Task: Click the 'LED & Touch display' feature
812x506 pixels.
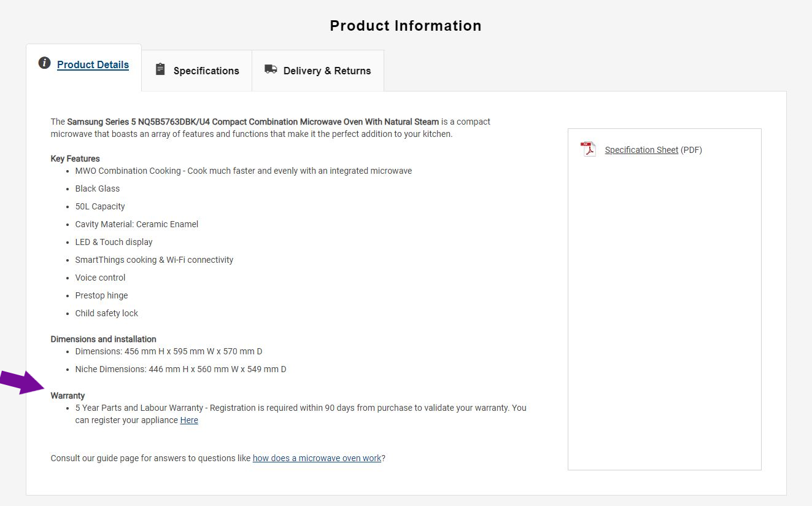Action: tap(114, 242)
